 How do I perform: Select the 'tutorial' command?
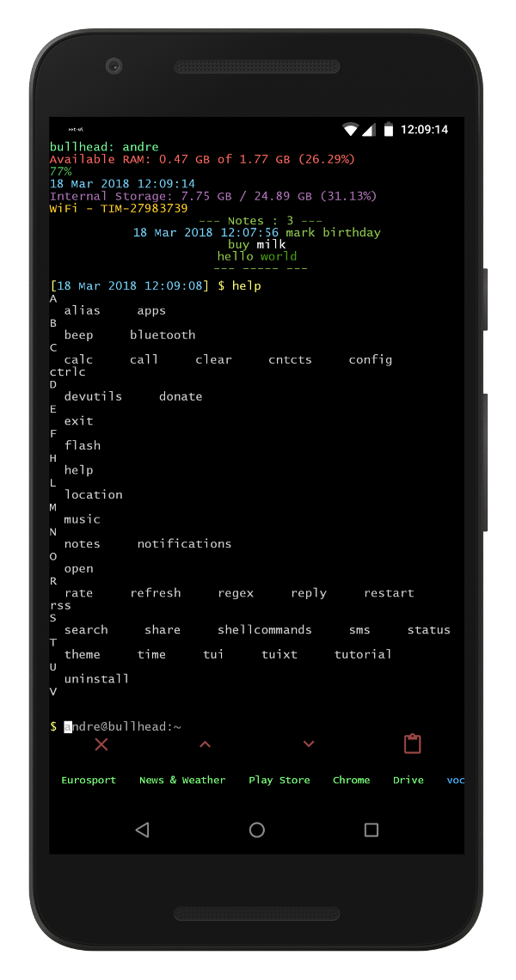363,654
